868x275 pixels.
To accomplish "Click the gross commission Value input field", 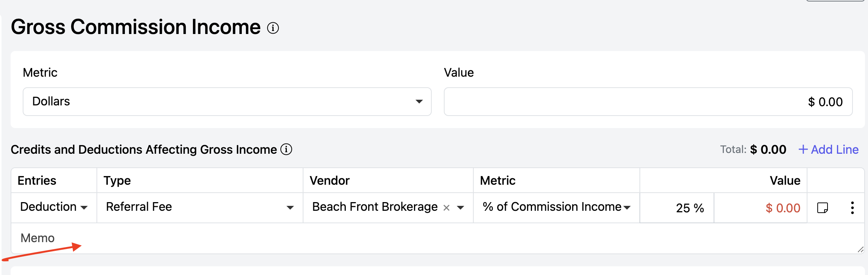I will click(648, 102).
